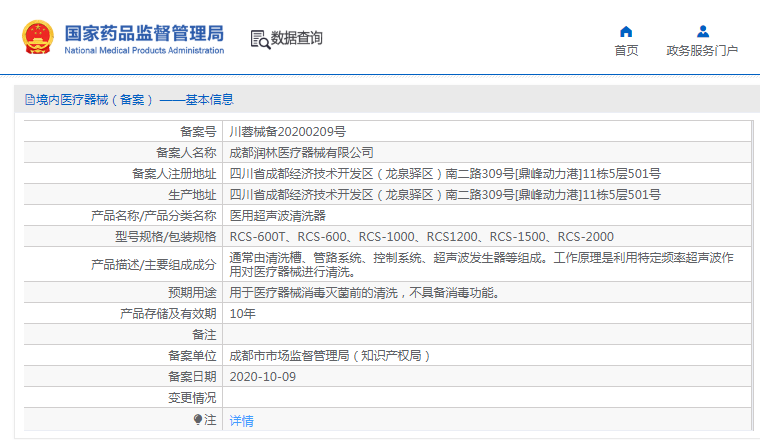Click the 生产地址 address value
The image size is (760, 440).
coord(445,195)
